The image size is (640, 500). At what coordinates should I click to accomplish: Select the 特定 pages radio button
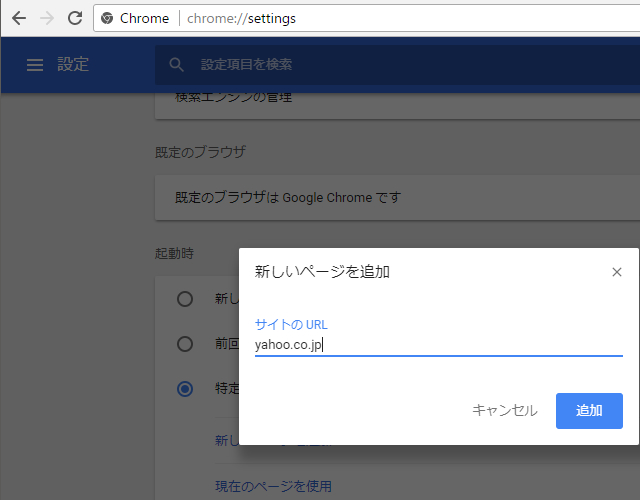pos(185,389)
